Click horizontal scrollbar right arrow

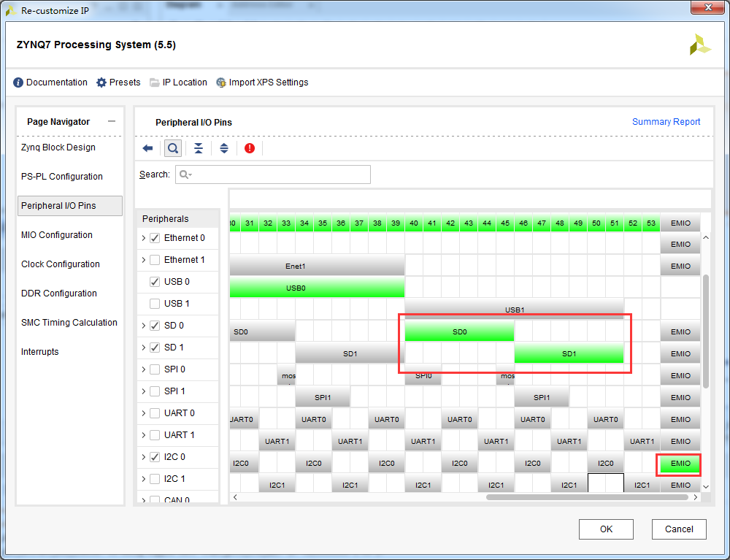696,497
